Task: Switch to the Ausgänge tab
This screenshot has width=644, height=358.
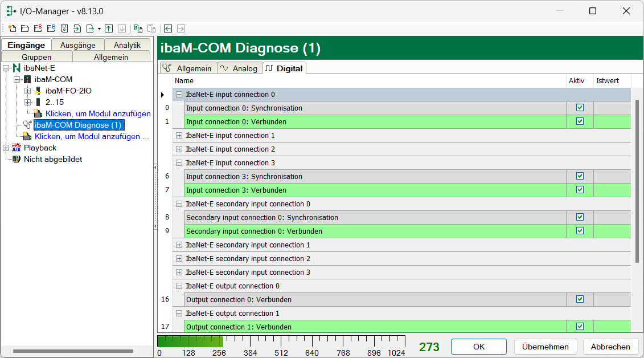Action: coord(77,45)
